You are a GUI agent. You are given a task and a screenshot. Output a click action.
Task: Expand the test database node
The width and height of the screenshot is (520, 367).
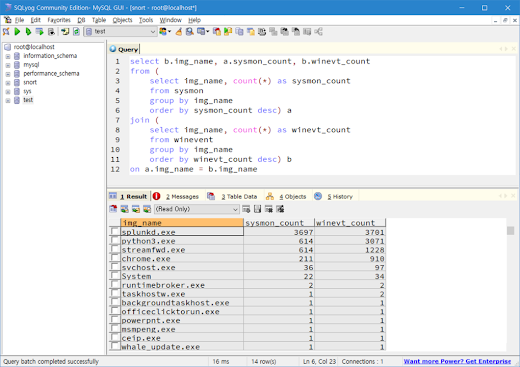point(8,101)
